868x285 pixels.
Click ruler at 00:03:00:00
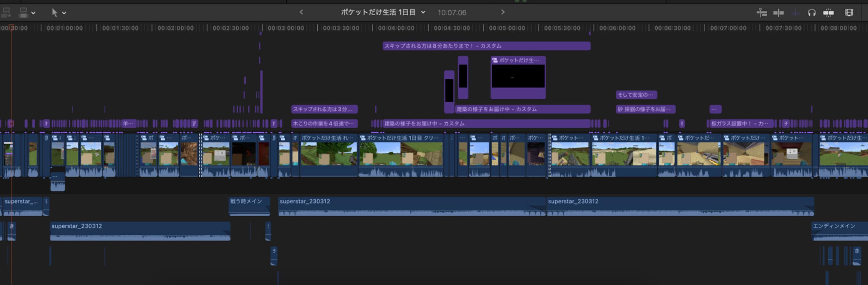click(x=286, y=28)
